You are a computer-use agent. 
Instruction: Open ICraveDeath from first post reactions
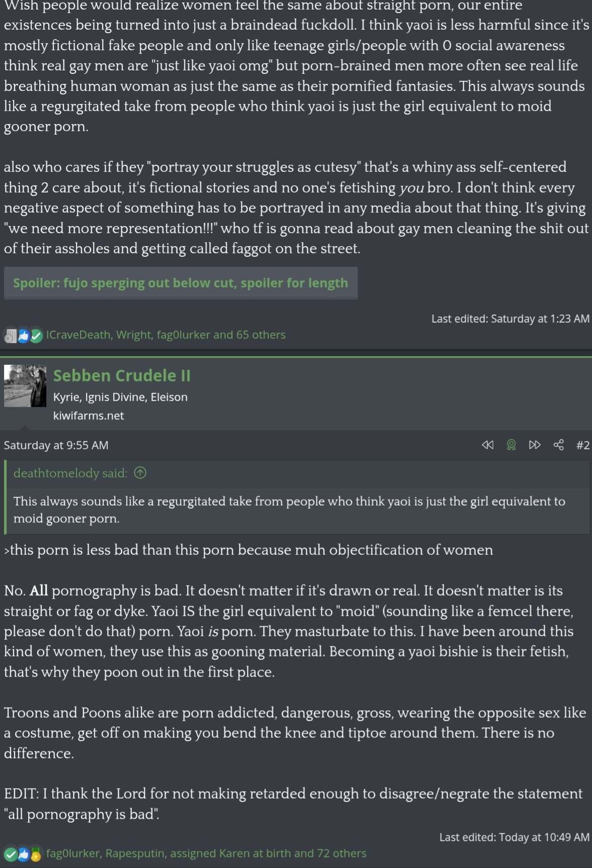(78, 335)
